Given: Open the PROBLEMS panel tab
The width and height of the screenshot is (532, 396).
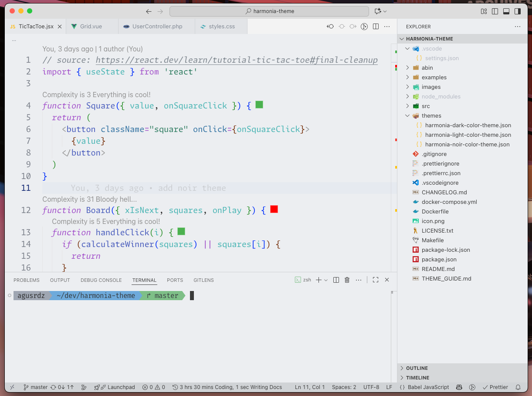Looking at the screenshot, I should (x=26, y=280).
